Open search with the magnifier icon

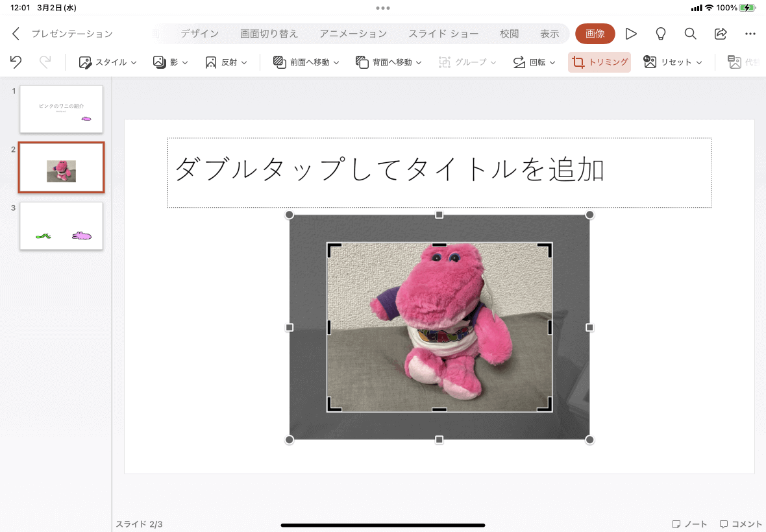click(690, 34)
